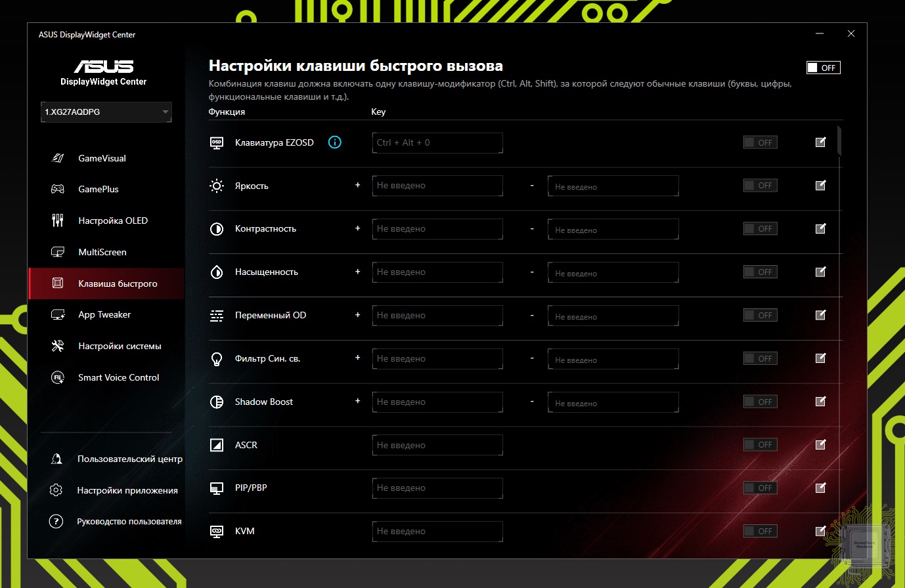Click the GamePlus gamepad icon
The height and width of the screenshot is (588, 905).
(58, 189)
